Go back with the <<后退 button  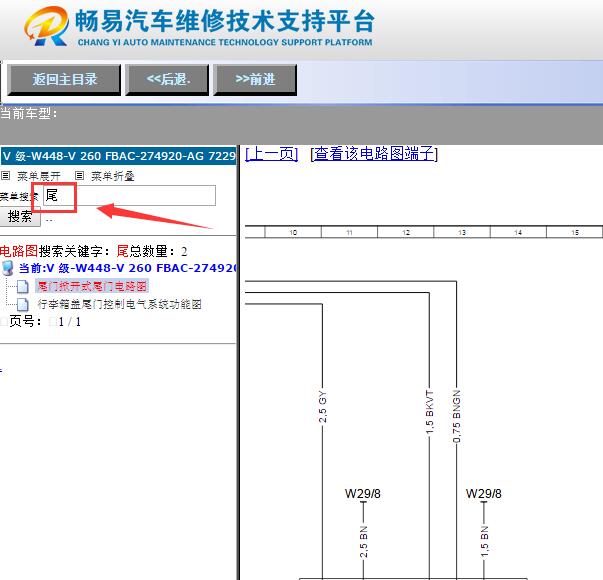tap(167, 80)
